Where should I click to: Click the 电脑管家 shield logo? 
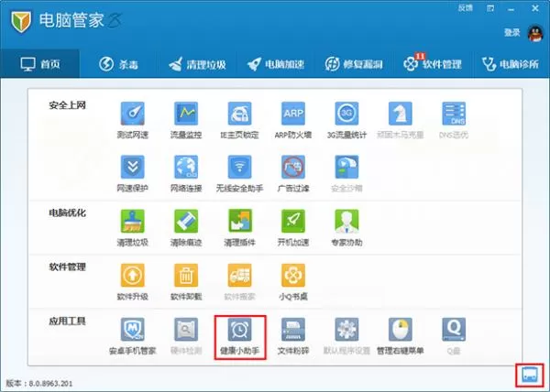(x=21, y=21)
